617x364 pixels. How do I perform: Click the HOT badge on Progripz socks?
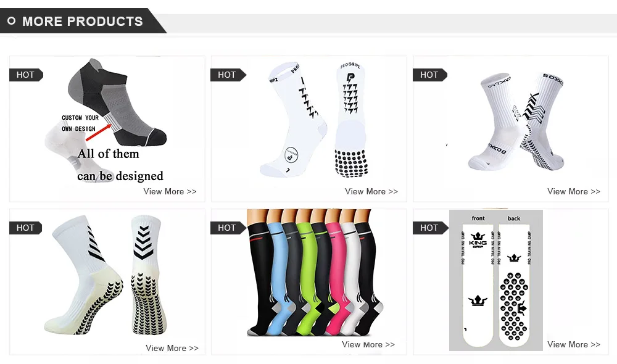228,75
